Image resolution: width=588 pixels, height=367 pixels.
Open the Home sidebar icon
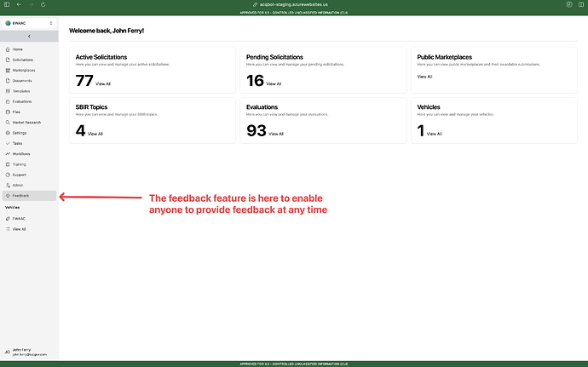(x=8, y=49)
